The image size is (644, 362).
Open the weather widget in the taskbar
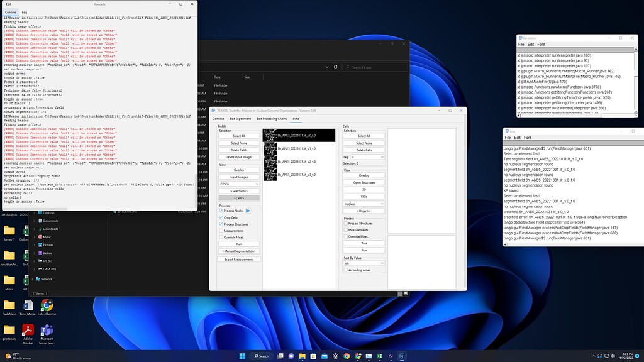(18, 356)
